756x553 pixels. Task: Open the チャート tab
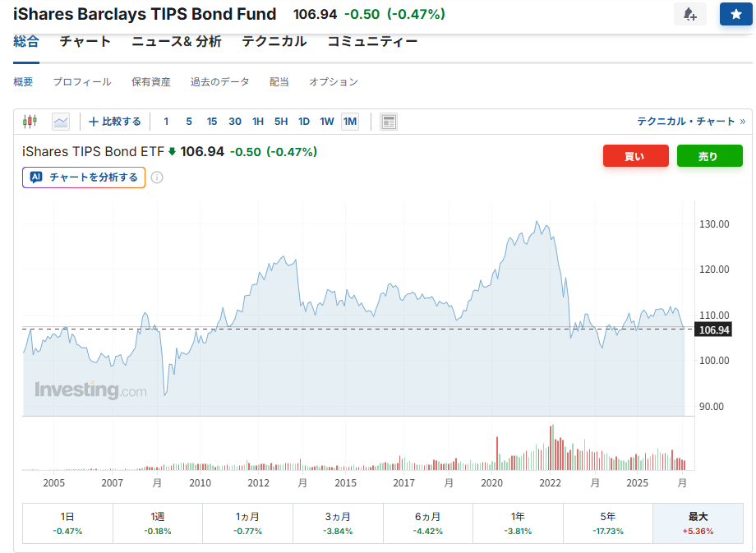85,41
